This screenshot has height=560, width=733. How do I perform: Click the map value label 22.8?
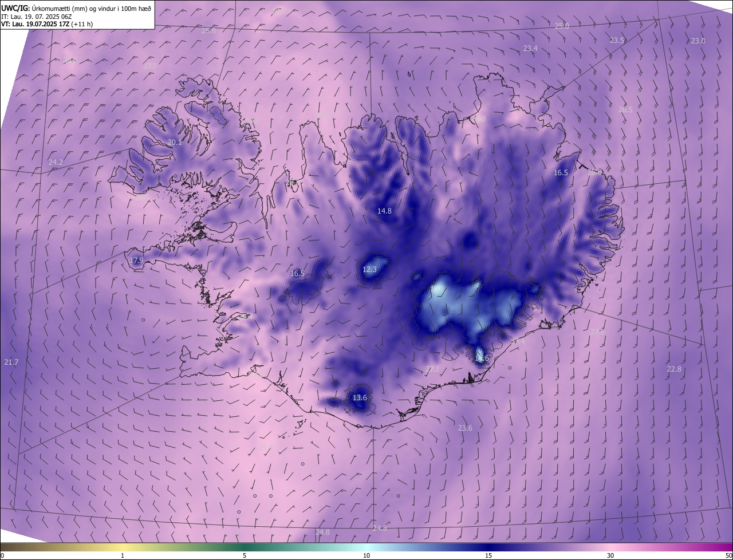(x=674, y=369)
